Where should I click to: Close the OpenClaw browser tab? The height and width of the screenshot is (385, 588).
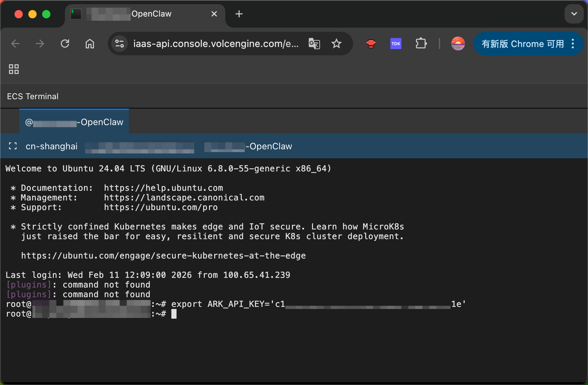[x=214, y=14]
